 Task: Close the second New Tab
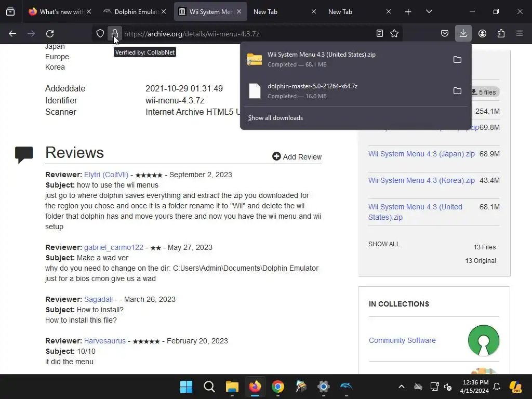coord(389,11)
